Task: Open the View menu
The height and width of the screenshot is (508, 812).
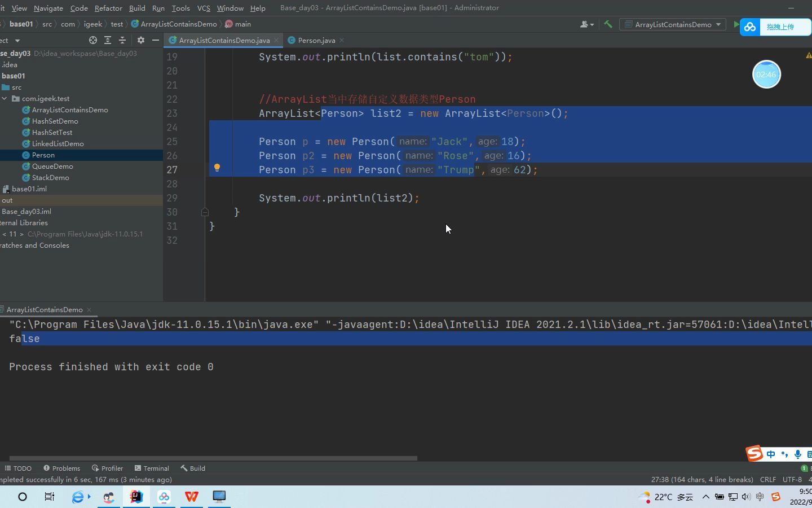Action: coord(19,8)
